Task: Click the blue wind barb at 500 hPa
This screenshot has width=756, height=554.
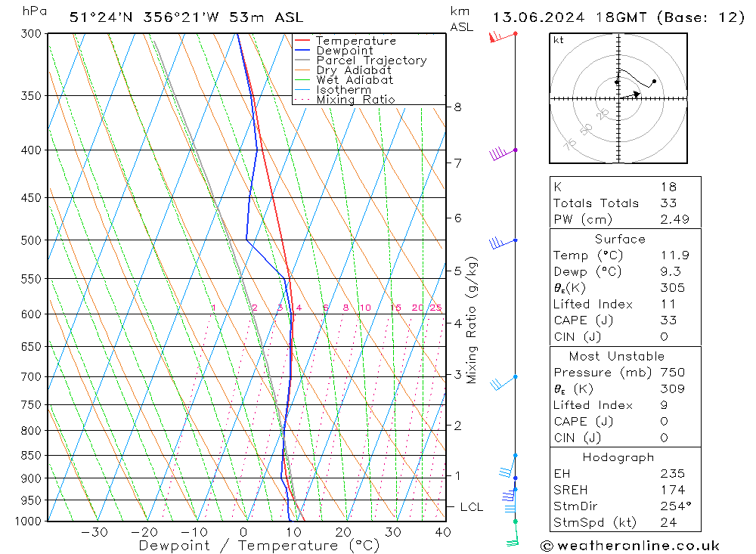Action: 503,243
